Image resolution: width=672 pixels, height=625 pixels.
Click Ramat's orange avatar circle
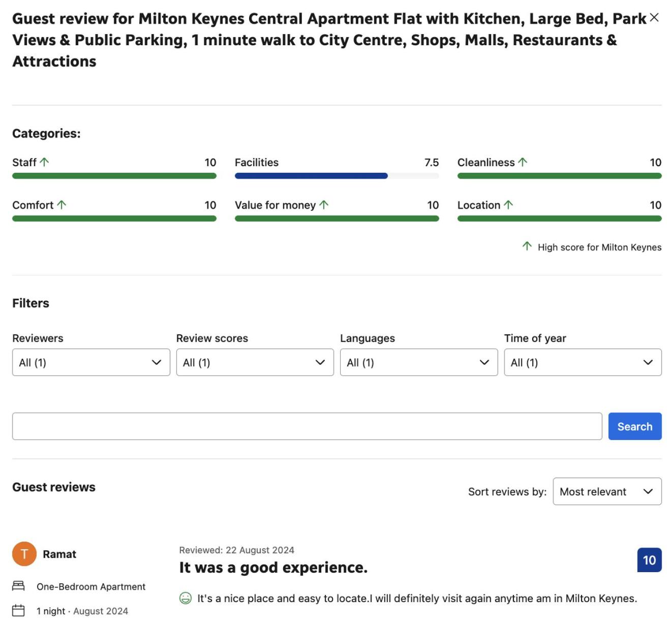click(24, 554)
